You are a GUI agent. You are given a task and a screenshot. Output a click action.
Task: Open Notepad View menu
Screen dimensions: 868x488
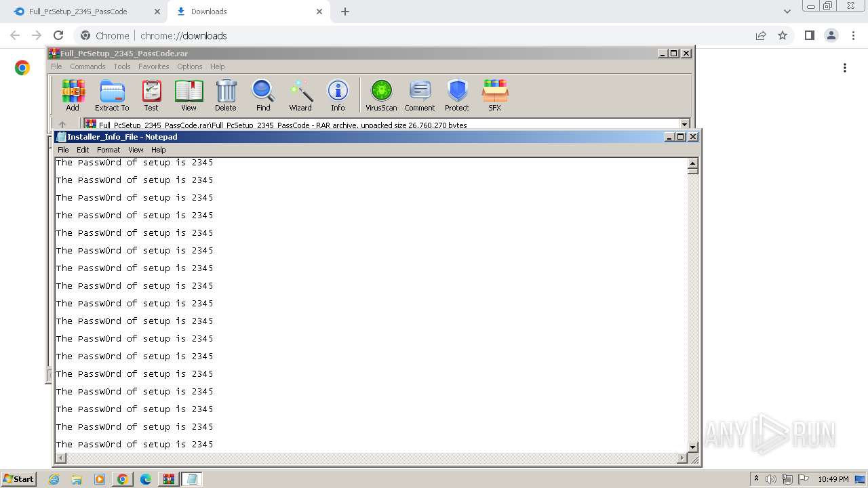point(136,150)
